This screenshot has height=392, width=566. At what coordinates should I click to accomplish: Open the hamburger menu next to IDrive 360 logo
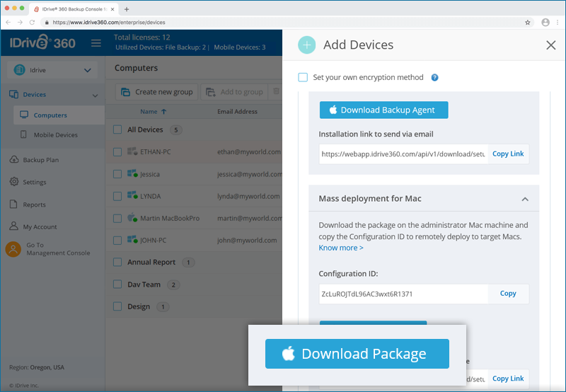96,43
